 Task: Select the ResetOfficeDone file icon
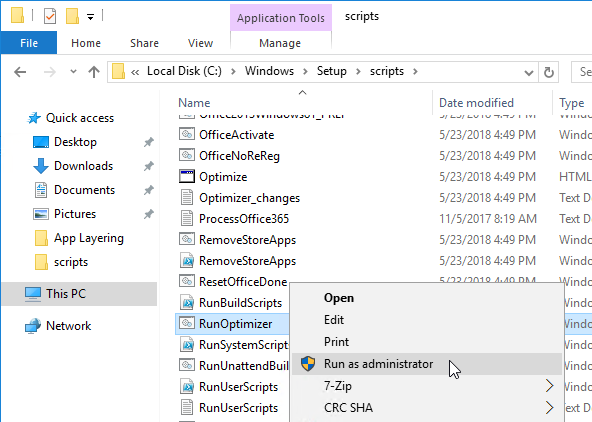point(187,281)
